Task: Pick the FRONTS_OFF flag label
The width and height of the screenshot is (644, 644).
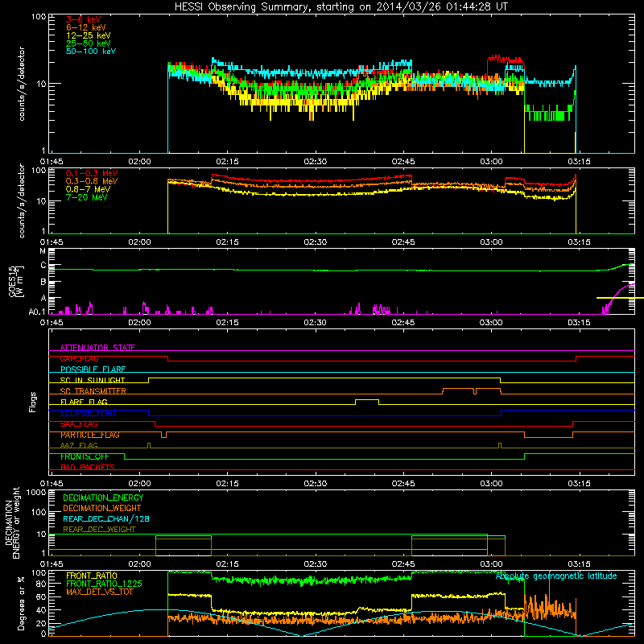Action: coord(85,456)
